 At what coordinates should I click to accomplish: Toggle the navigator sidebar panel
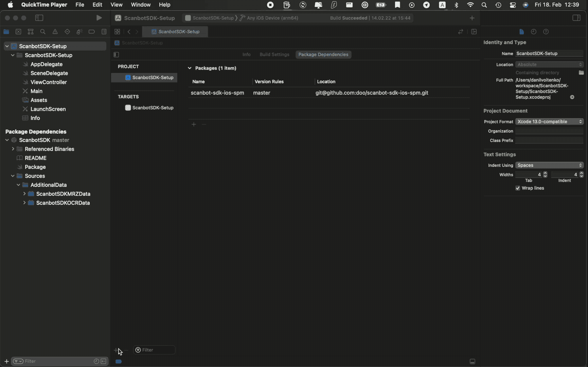coord(39,18)
